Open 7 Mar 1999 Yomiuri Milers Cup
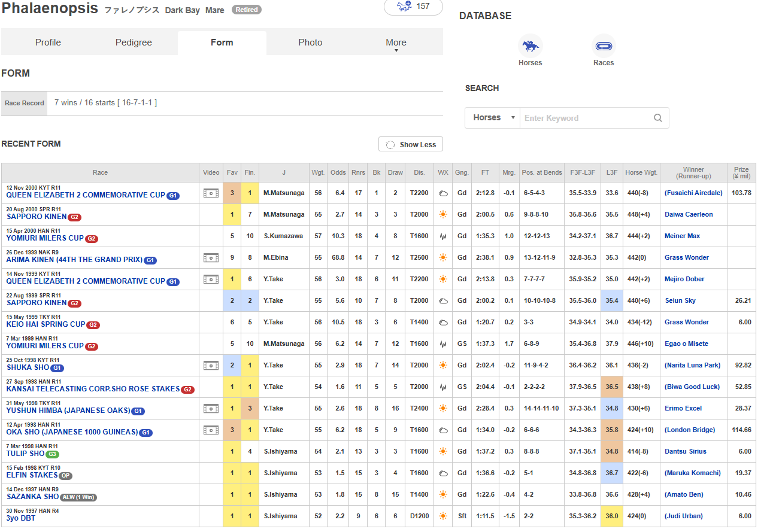 [x=45, y=346]
